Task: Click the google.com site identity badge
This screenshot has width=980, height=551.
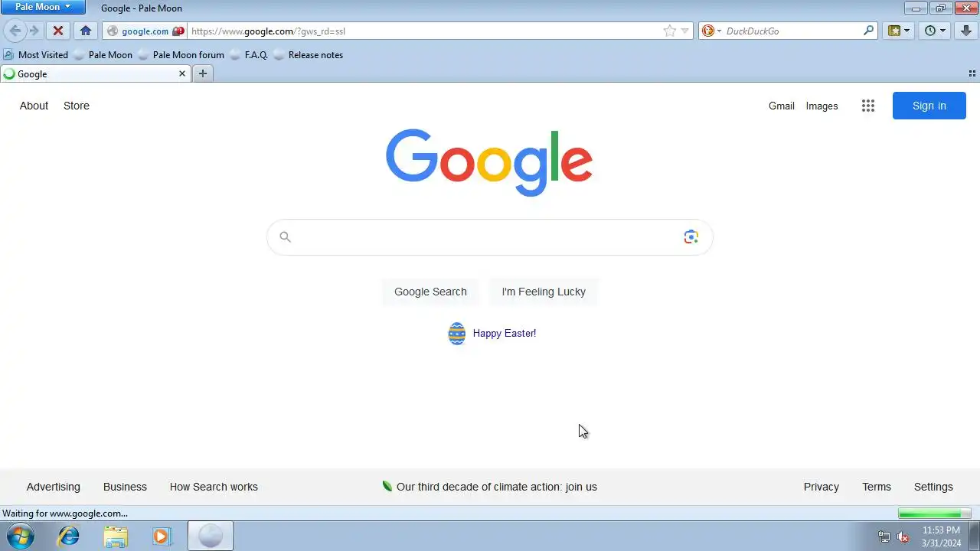Action: click(145, 31)
